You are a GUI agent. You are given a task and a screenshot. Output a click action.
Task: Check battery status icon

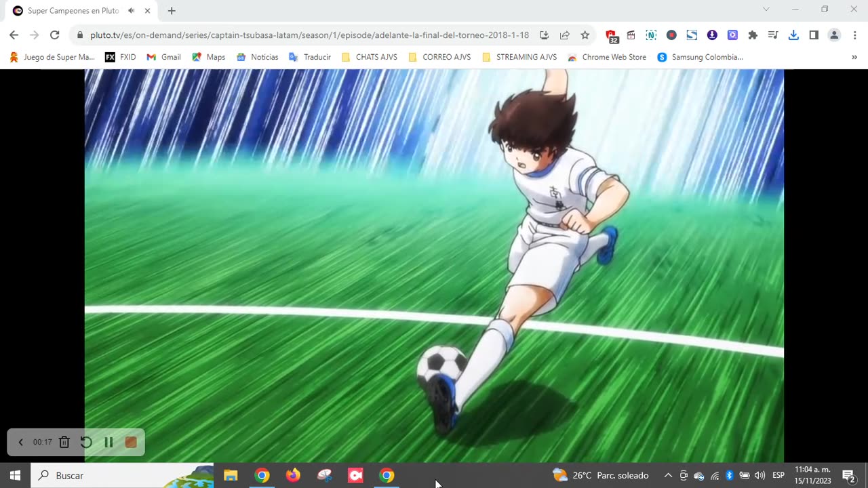tap(745, 475)
